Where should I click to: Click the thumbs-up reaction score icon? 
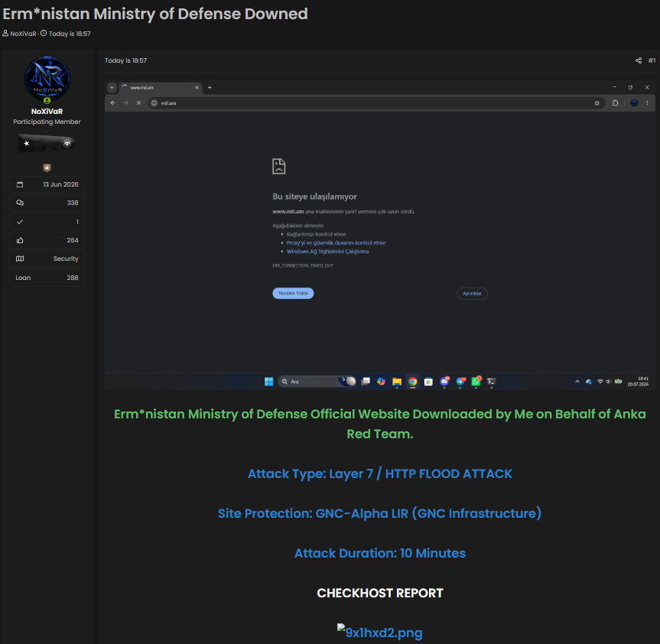click(20, 240)
